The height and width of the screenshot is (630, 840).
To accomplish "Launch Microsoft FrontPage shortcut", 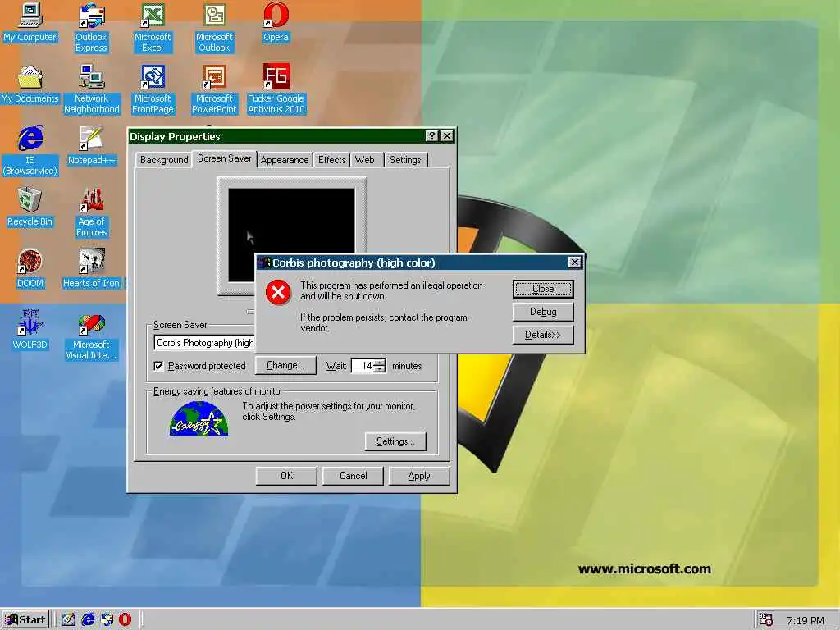I will point(153,89).
